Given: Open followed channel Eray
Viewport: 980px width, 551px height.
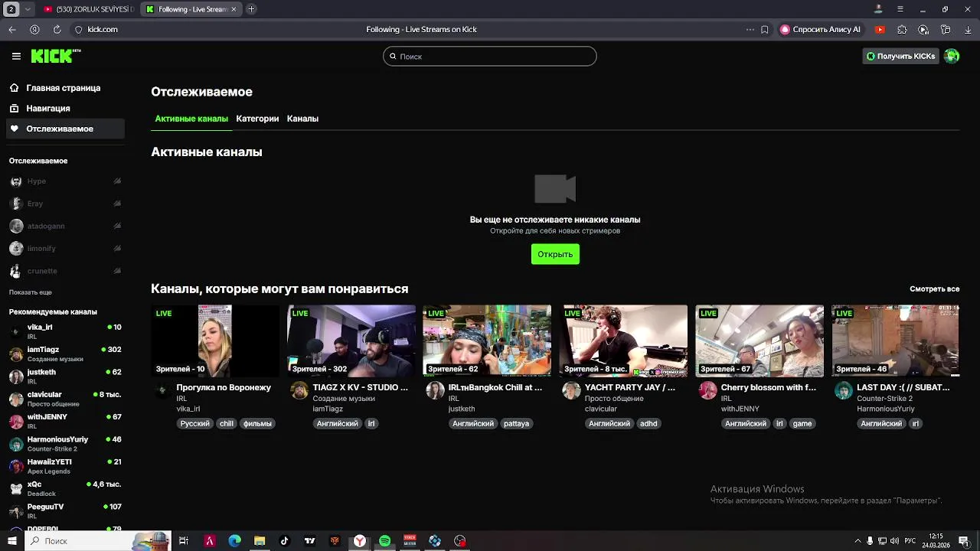Looking at the screenshot, I should 65,204.
